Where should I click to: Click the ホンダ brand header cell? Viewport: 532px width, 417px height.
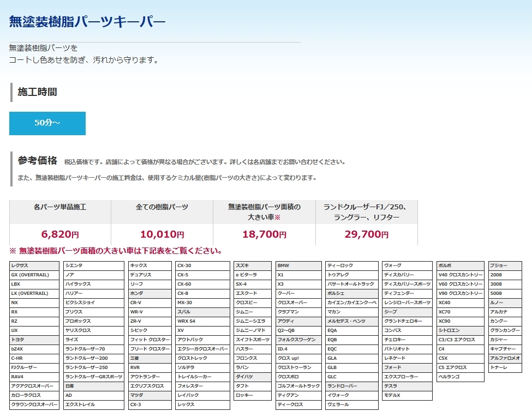(x=150, y=293)
